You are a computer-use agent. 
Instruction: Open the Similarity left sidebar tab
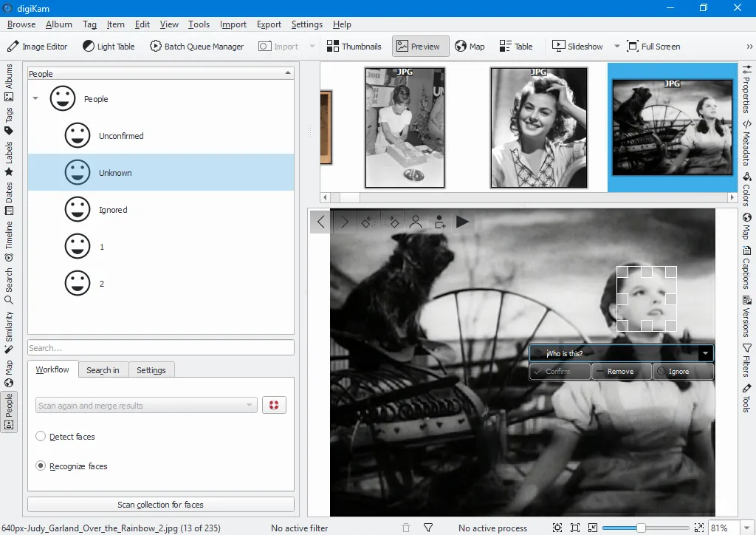coord(9,333)
